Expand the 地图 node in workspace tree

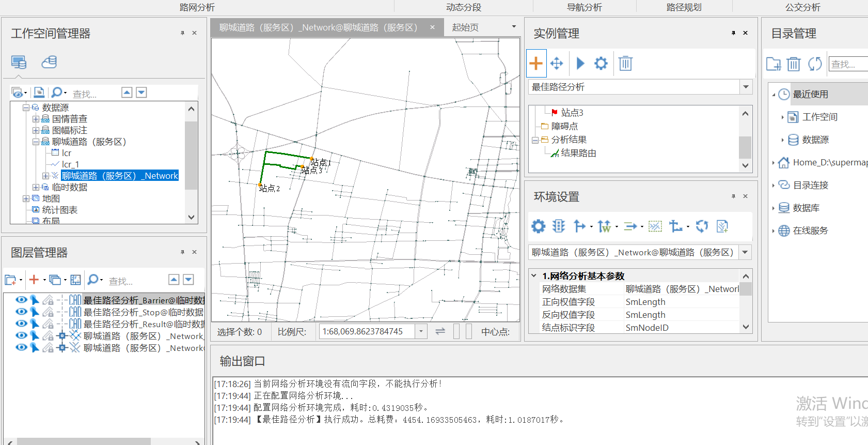(26, 198)
